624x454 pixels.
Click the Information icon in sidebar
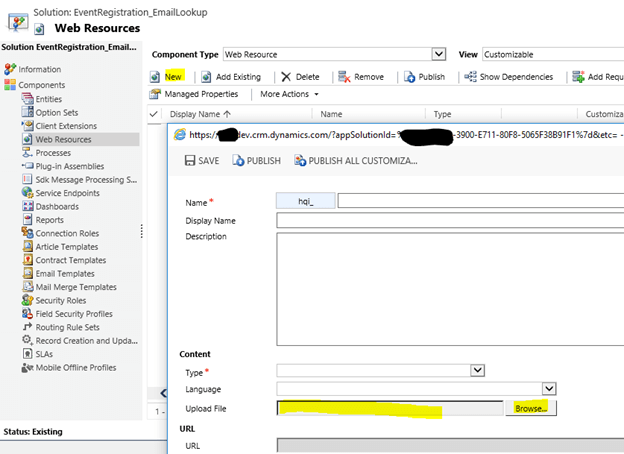[10, 69]
